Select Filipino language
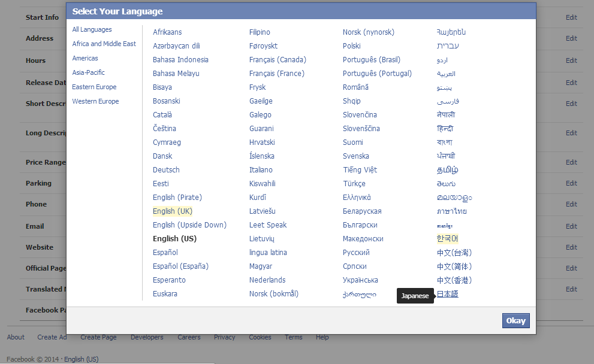594x364 pixels. [260, 32]
